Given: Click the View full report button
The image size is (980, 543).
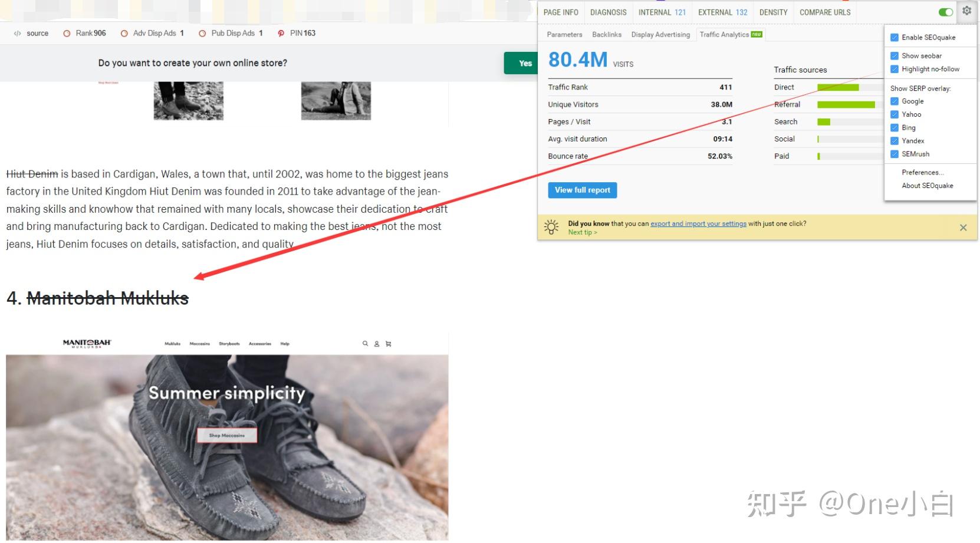Looking at the screenshot, I should pyautogui.click(x=582, y=190).
